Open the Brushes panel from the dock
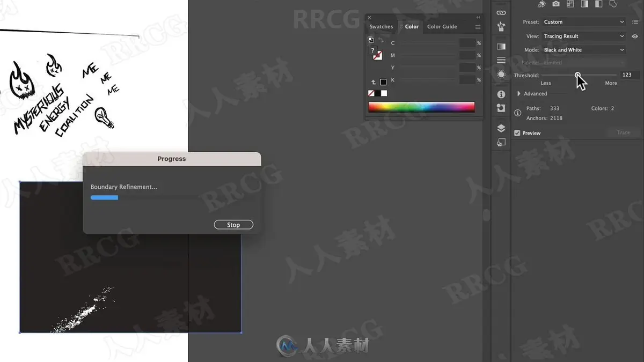644x362 pixels. (501, 26)
